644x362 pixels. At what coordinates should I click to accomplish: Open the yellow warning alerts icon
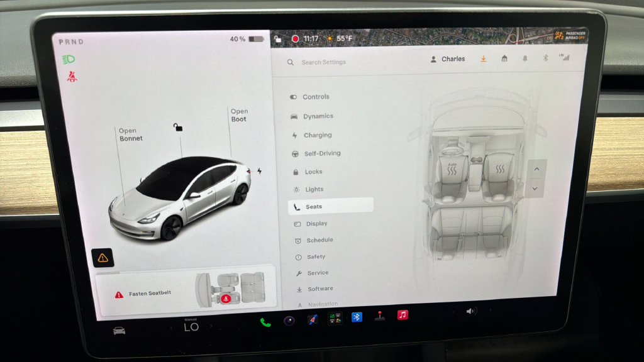pos(103,258)
